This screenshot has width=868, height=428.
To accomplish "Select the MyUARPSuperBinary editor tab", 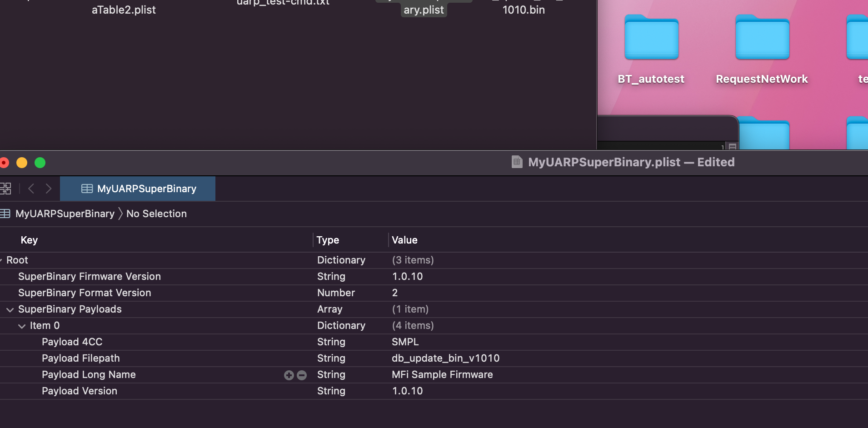I will coord(138,189).
